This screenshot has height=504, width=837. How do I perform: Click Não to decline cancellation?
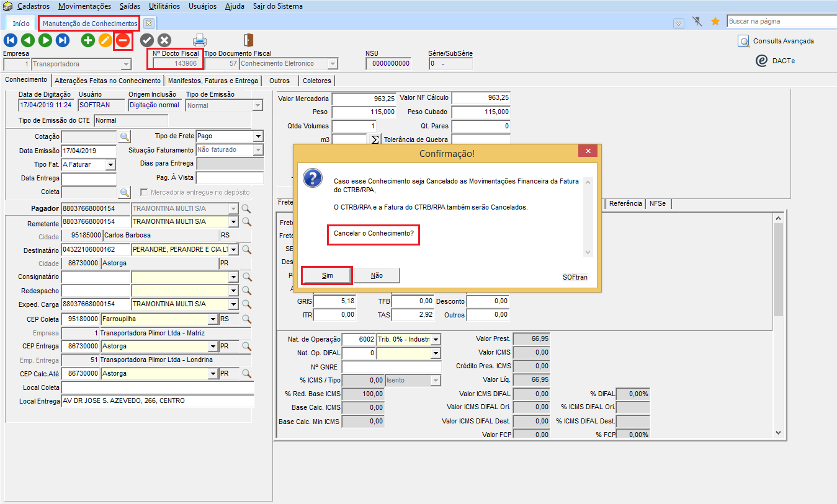377,275
